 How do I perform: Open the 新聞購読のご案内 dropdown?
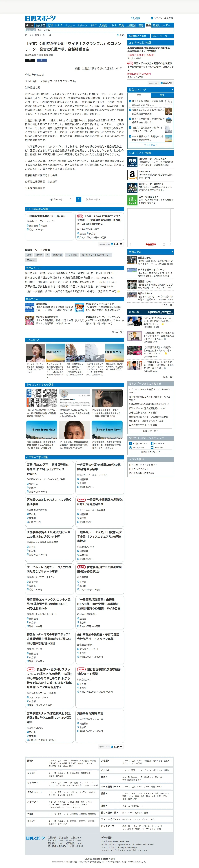(139, 36)
